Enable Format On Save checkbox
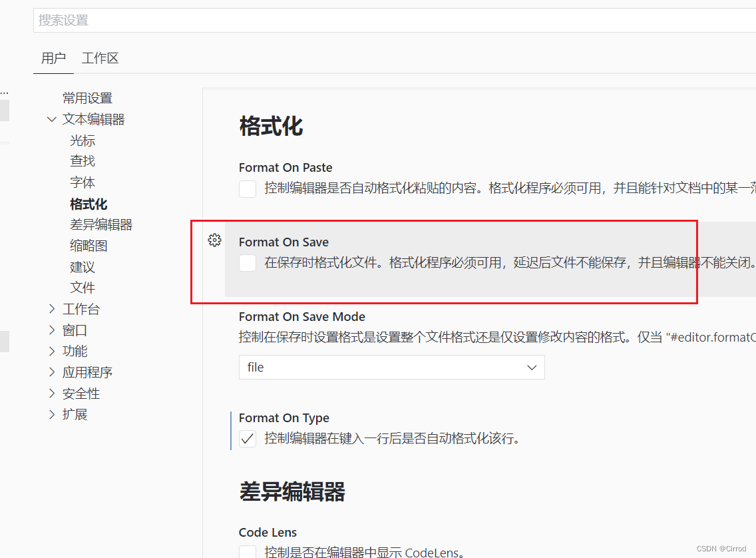 pos(247,263)
